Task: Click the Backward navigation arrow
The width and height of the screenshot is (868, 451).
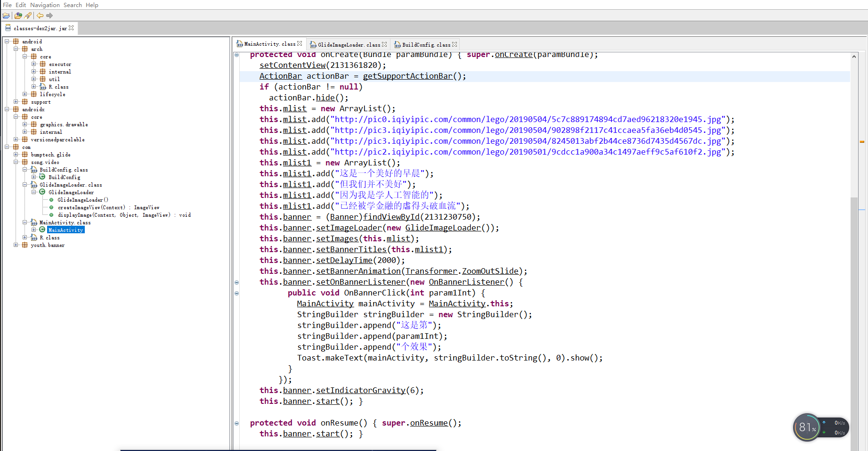Action: click(x=40, y=16)
